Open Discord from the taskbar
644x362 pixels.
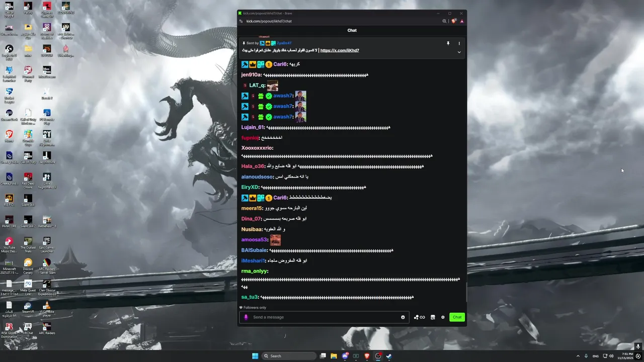tap(345, 356)
